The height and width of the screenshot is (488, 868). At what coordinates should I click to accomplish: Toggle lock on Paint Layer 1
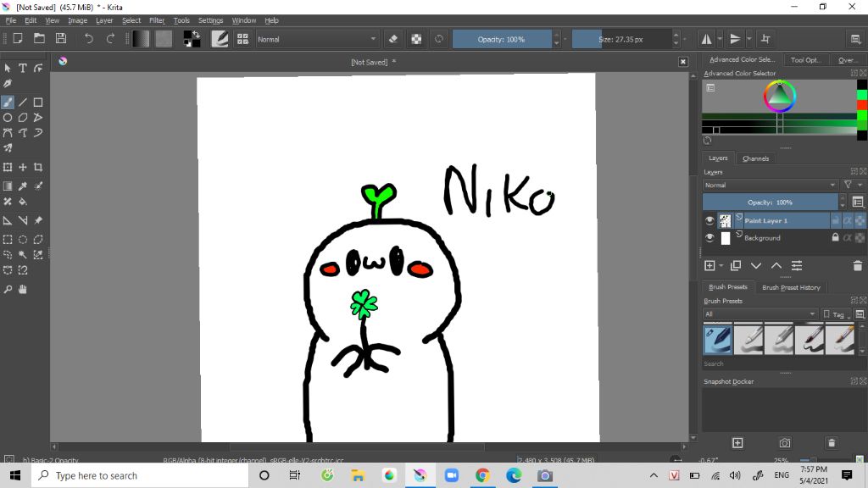[x=835, y=221]
